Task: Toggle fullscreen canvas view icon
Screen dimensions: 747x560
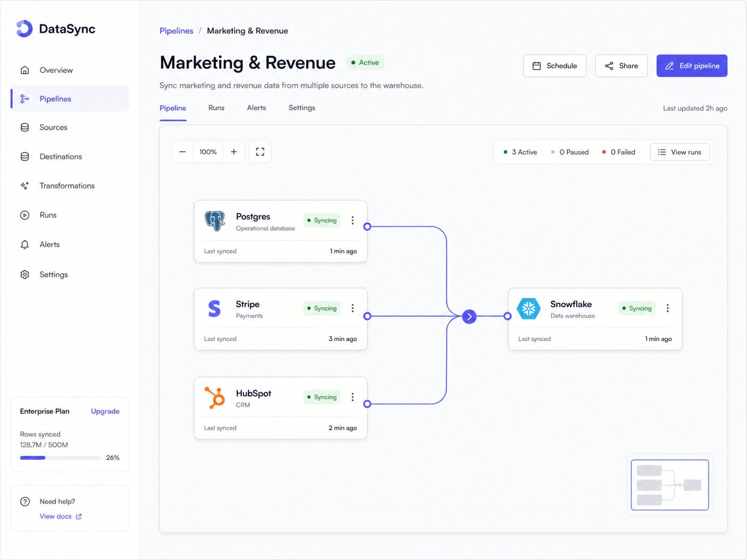Action: pos(260,152)
